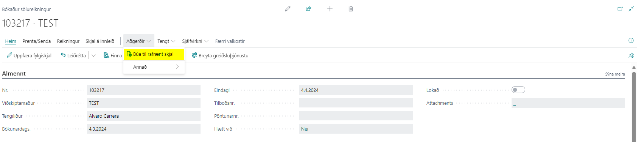The width and height of the screenshot is (644, 142).
Task: Click the plus icon to create new
Action: pyautogui.click(x=330, y=9)
